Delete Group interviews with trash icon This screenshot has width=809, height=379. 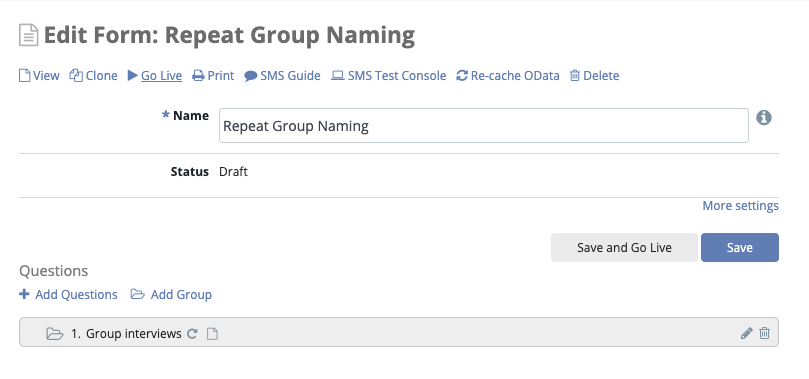click(x=764, y=333)
